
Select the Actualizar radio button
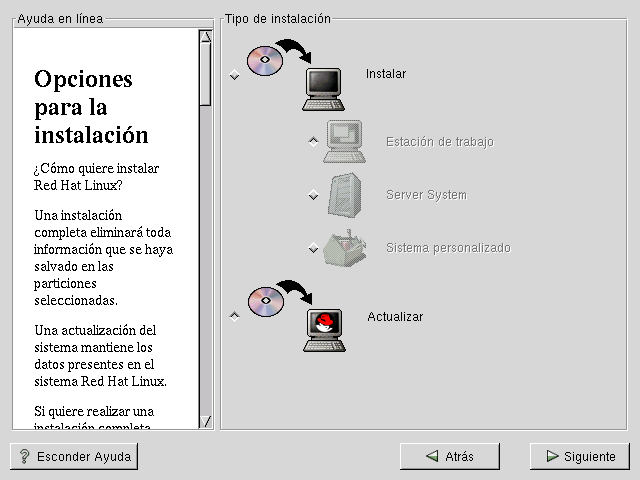(234, 317)
